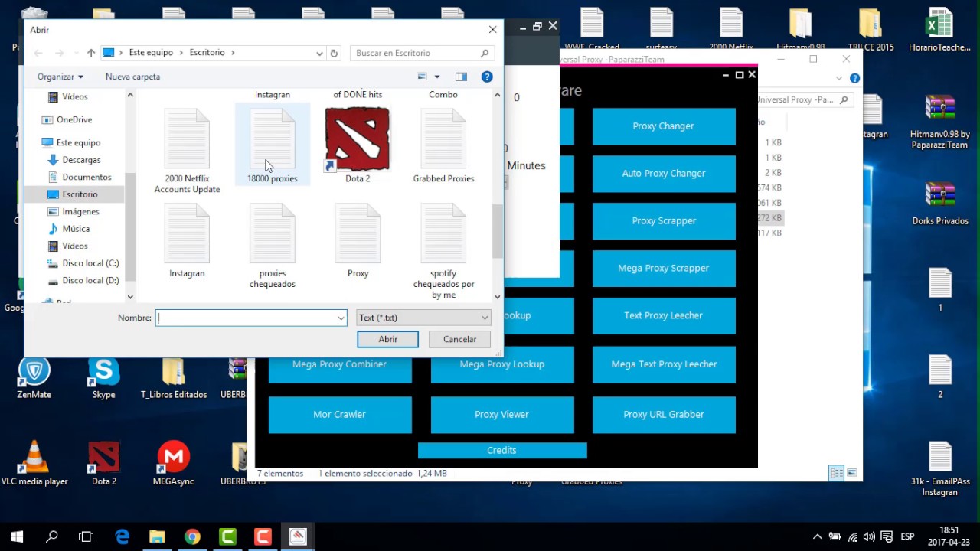Click the Cancelar button
980x551 pixels.
tap(459, 339)
